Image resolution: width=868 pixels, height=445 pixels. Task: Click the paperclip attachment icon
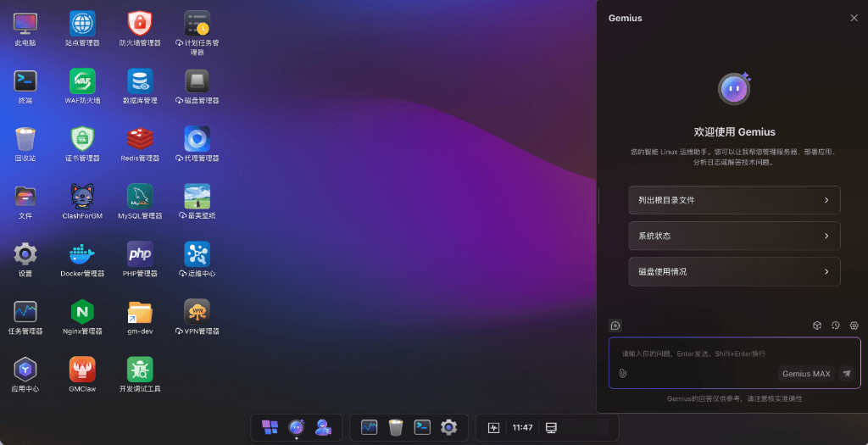[623, 374]
